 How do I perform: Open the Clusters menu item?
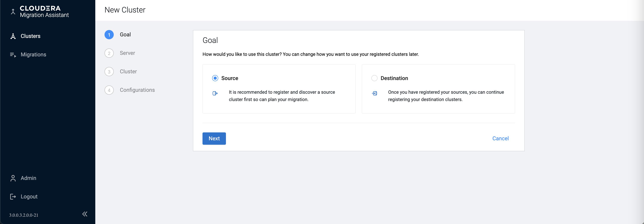coord(31,36)
